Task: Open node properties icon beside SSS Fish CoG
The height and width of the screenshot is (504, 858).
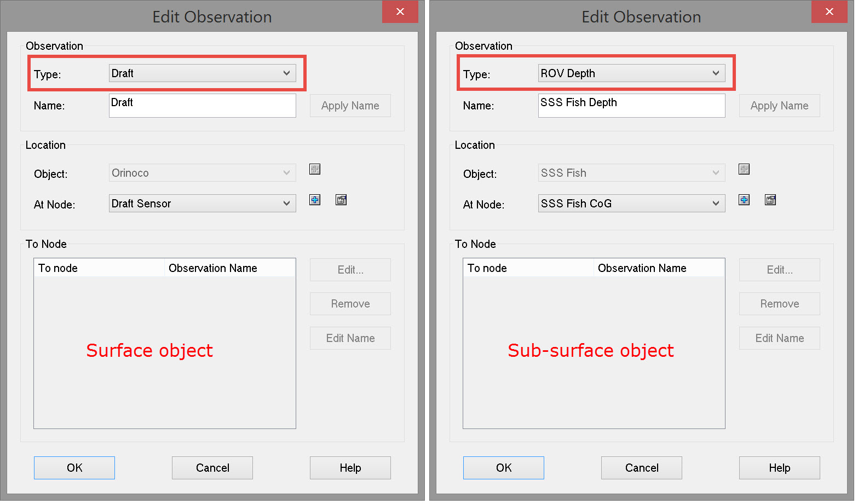Action: 770,200
